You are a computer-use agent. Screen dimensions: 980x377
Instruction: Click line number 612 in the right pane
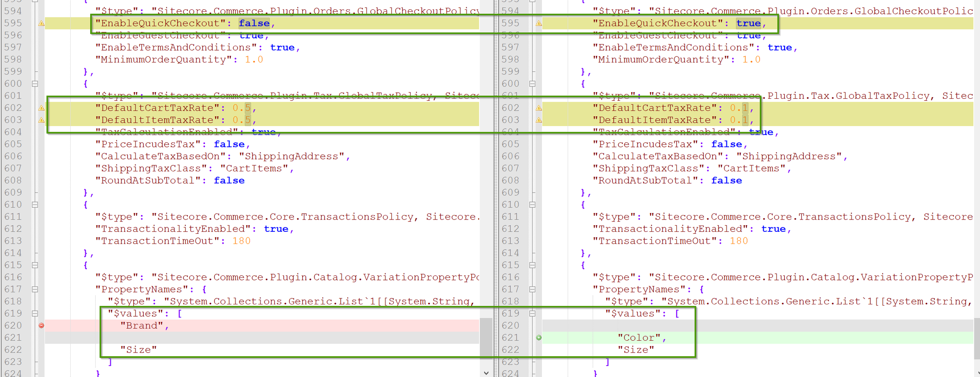(510, 229)
